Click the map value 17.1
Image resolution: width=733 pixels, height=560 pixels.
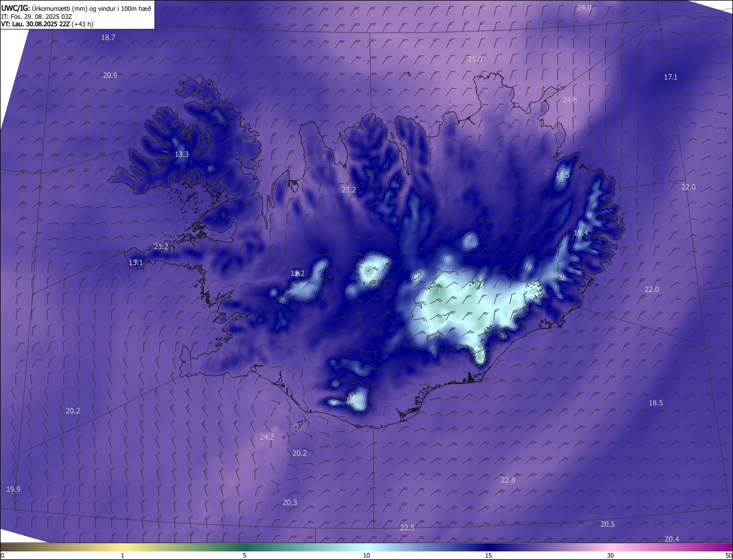671,77
